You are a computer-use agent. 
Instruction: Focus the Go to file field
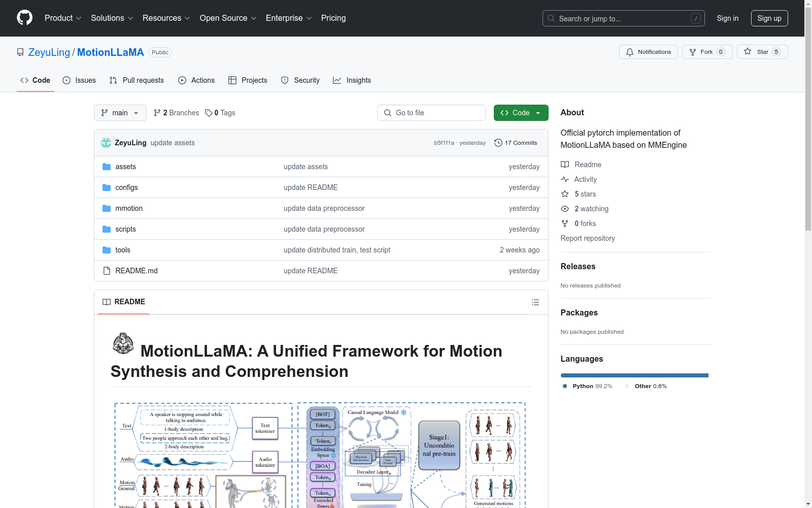431,113
